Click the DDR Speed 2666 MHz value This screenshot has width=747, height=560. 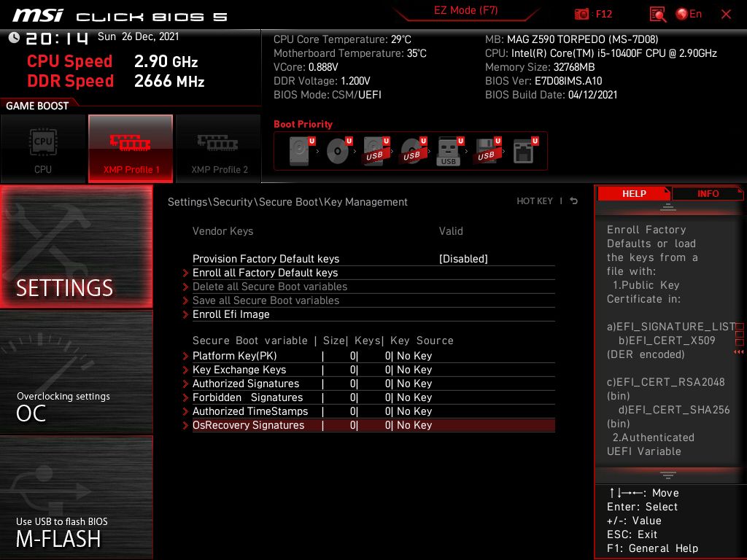click(169, 81)
